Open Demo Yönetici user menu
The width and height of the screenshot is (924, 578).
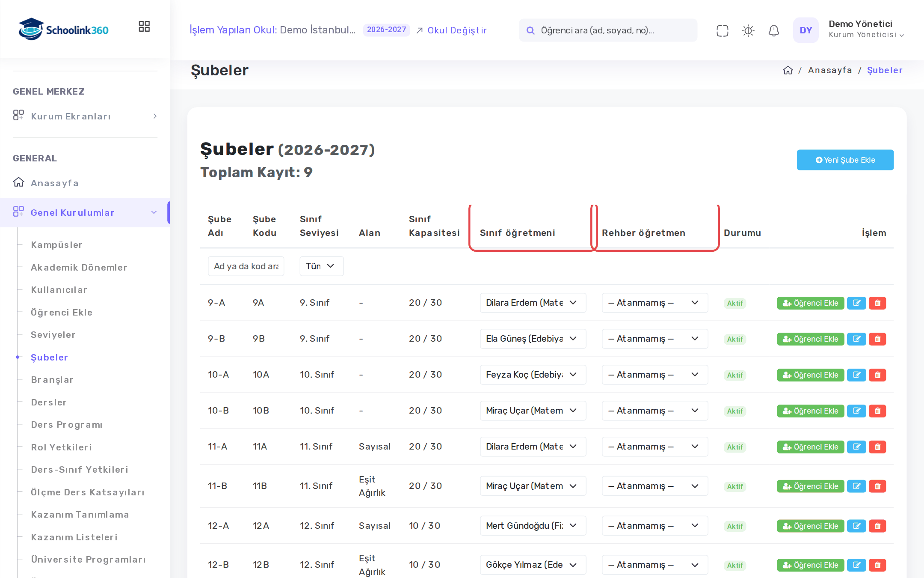pyautogui.click(x=866, y=29)
